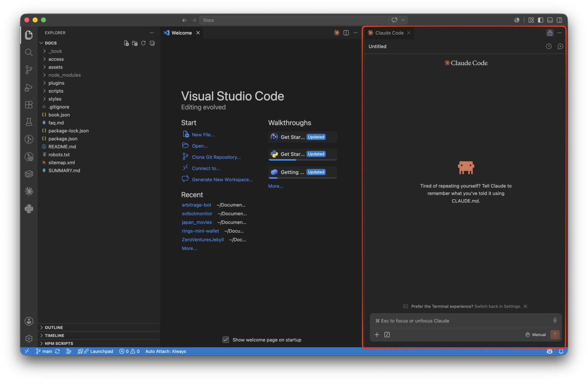Open package.json in the Explorer
Viewport: 588px width, 382px height.
tap(99, 139)
